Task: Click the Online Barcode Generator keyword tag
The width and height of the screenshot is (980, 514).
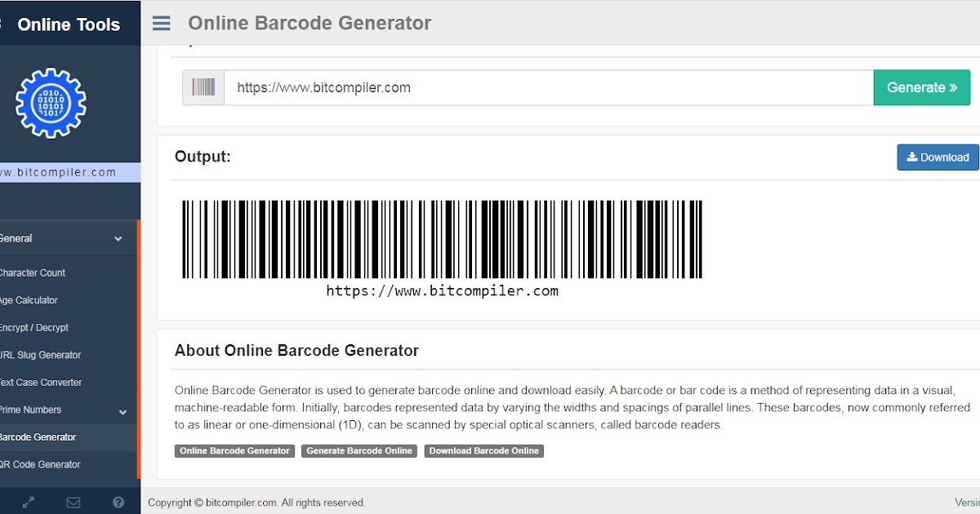Action: 234,450
